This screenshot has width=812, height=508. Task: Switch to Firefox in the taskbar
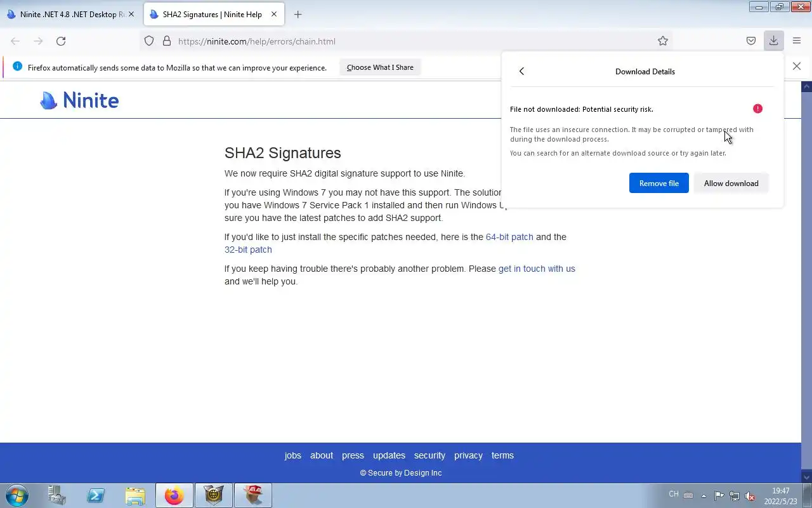pyautogui.click(x=174, y=495)
